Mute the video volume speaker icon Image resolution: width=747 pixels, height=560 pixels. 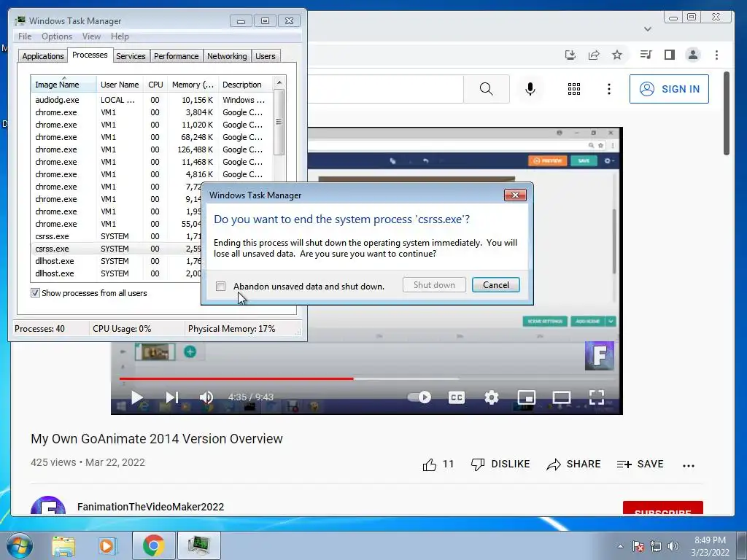tap(206, 397)
